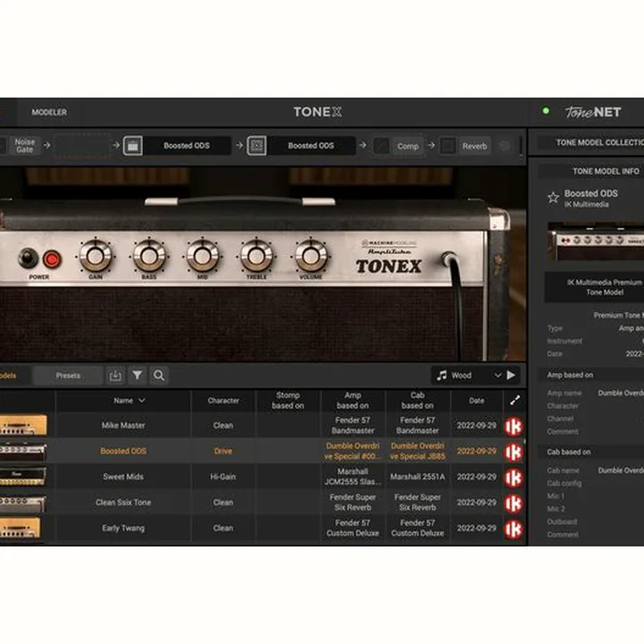Click the import download icon
The height and width of the screenshot is (644, 644).
pos(115,376)
